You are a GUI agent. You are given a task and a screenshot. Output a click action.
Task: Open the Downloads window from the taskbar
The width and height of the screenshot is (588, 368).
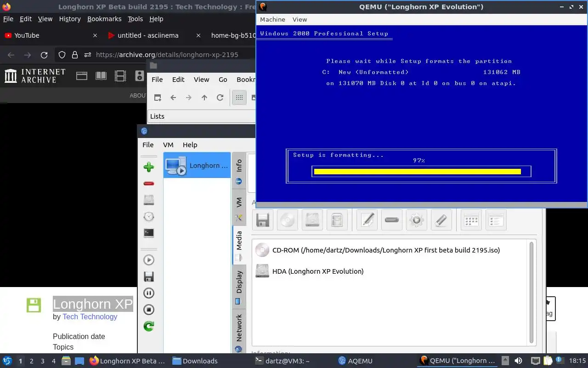tap(195, 361)
